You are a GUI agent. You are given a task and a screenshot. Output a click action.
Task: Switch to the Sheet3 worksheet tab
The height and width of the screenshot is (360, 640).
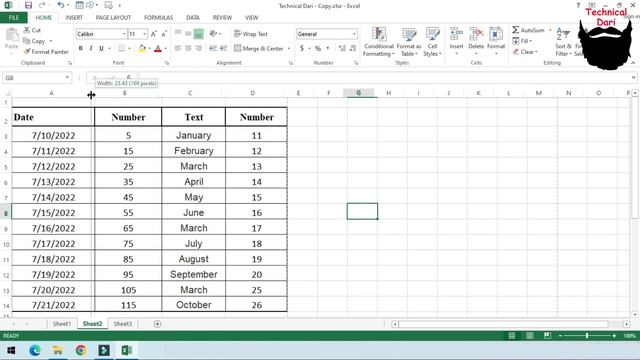122,324
